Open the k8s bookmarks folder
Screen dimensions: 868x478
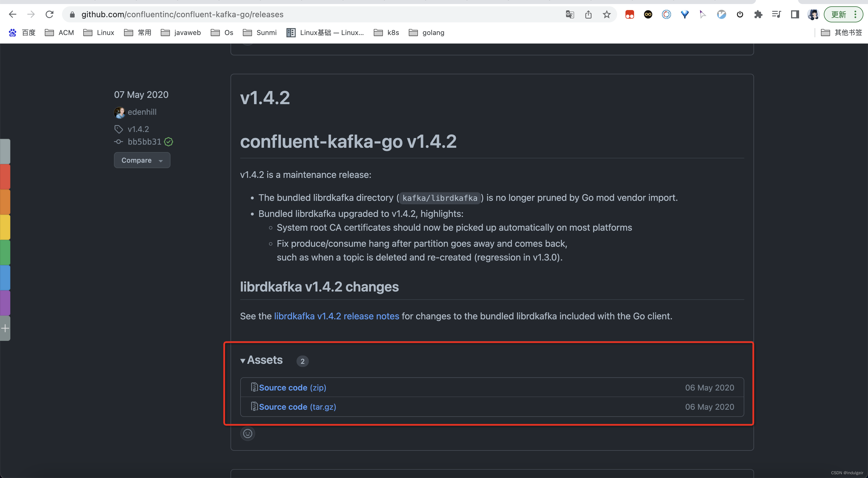386,33
